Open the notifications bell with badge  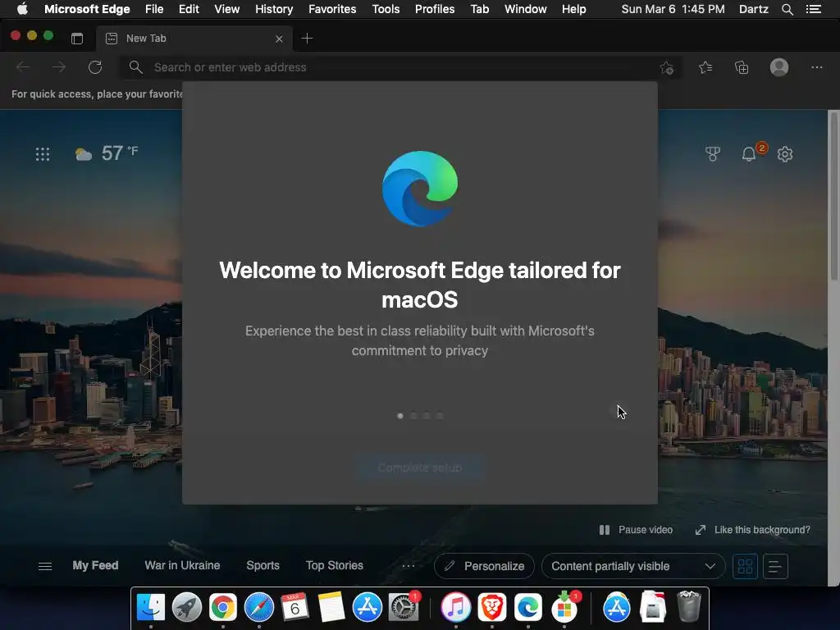tap(749, 154)
